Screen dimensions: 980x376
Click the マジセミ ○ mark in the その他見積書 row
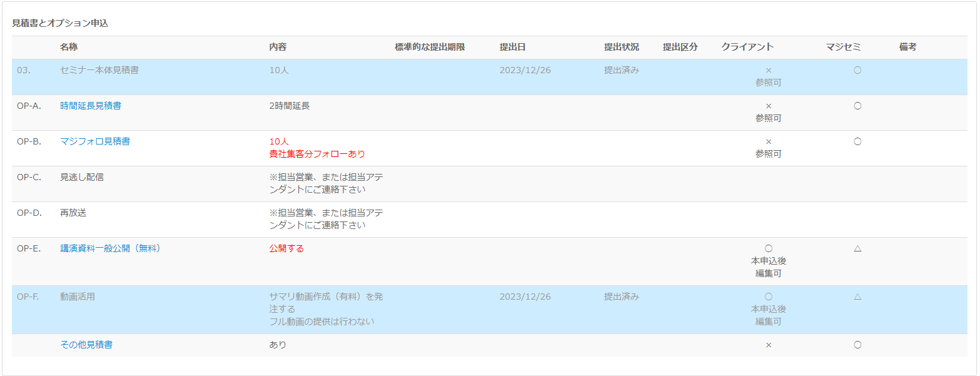(857, 345)
